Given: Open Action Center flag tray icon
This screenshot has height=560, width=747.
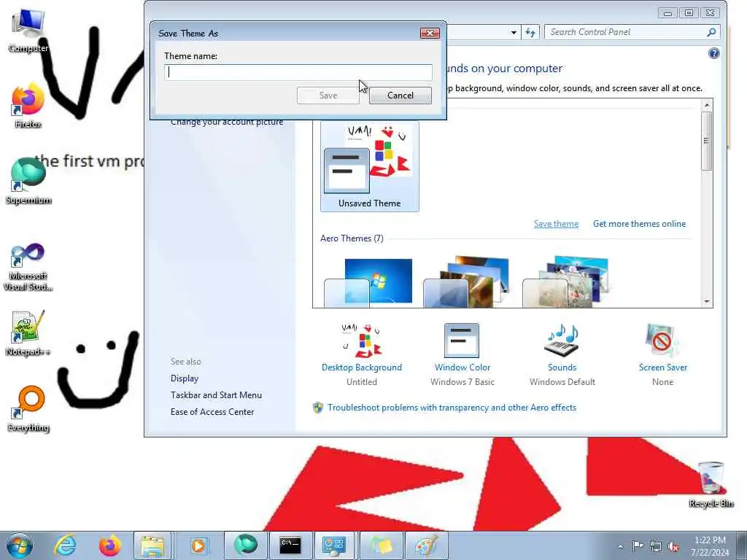Looking at the screenshot, I should pos(638,546).
